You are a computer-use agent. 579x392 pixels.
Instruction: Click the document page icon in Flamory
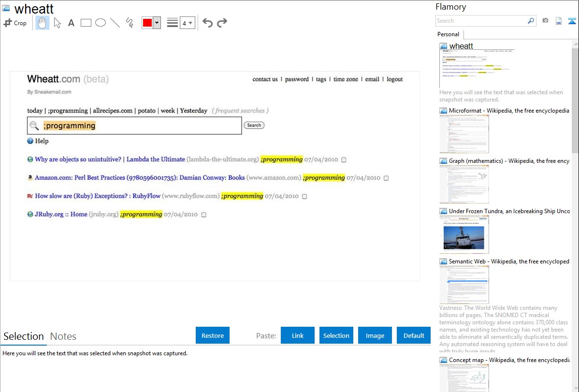coord(559,21)
